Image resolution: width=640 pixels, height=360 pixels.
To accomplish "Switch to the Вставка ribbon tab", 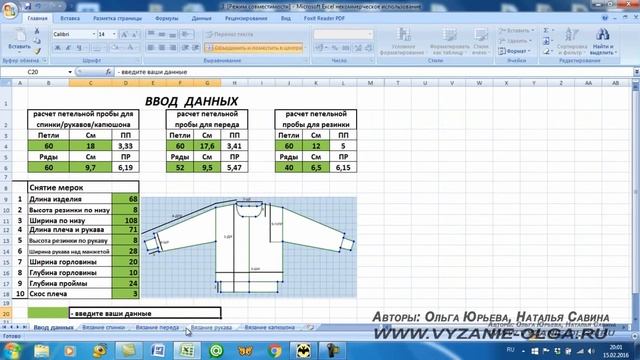I will [x=70, y=18].
